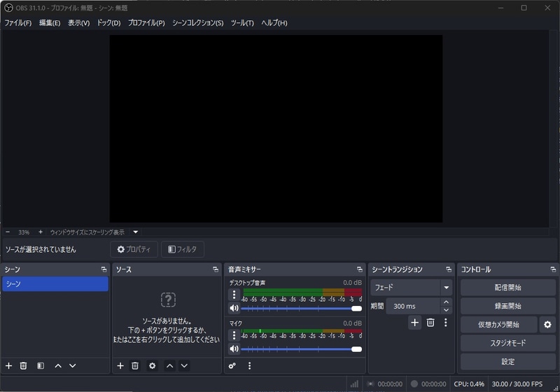The image size is (560, 392).
Task: Open プロファイル(P) menu
Action: 146,23
